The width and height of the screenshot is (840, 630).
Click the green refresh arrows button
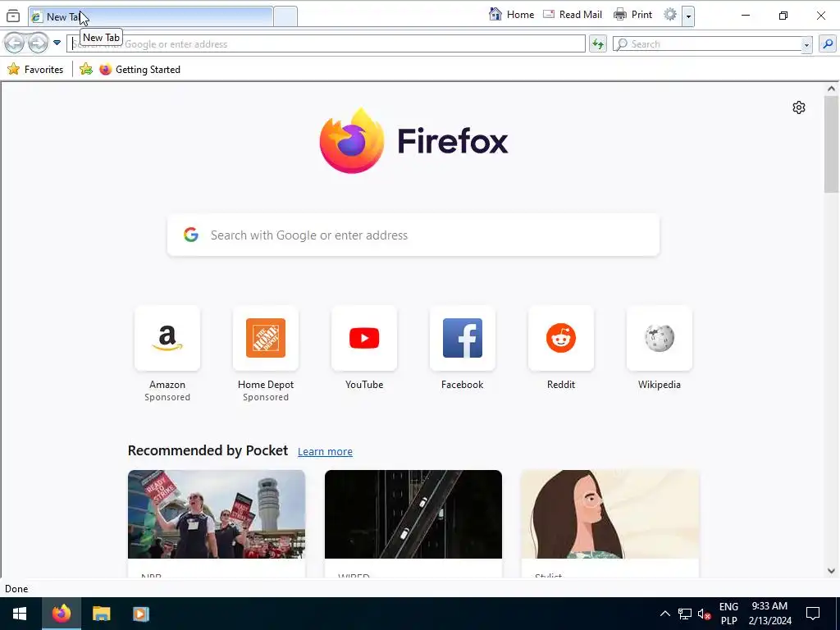598,44
